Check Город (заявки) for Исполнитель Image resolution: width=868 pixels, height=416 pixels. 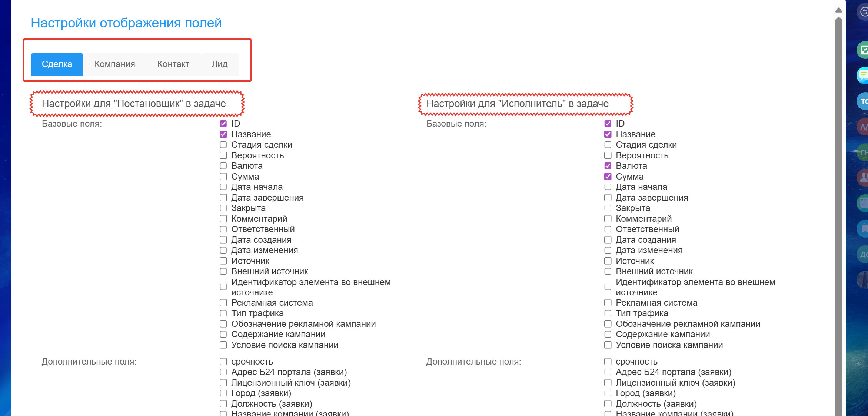(608, 393)
